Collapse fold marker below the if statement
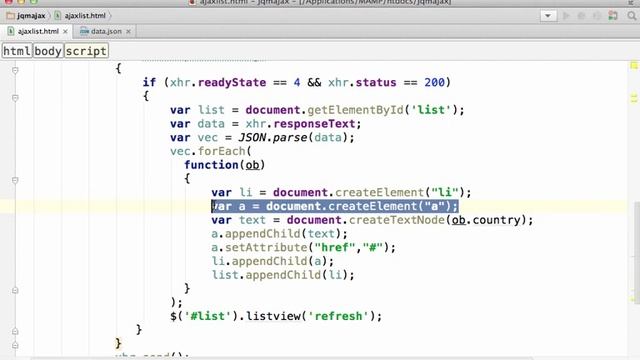Image resolution: width=640 pixels, height=360 pixels. click(15, 98)
